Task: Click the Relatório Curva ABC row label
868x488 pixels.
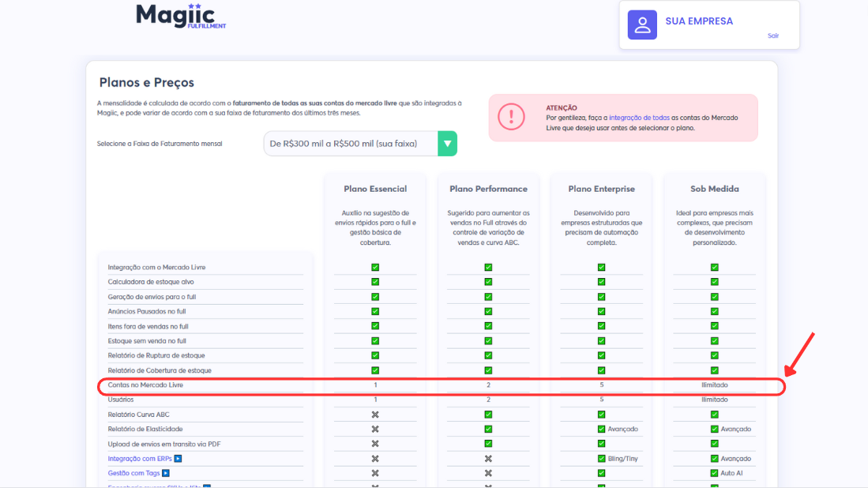Action: 138,415
